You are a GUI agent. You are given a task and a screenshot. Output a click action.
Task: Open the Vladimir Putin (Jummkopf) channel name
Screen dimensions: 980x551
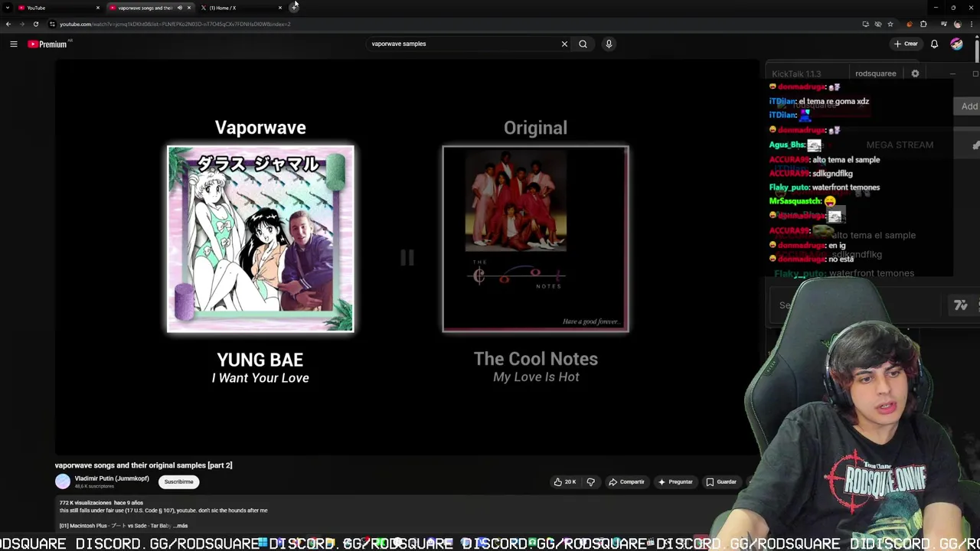pyautogui.click(x=112, y=478)
